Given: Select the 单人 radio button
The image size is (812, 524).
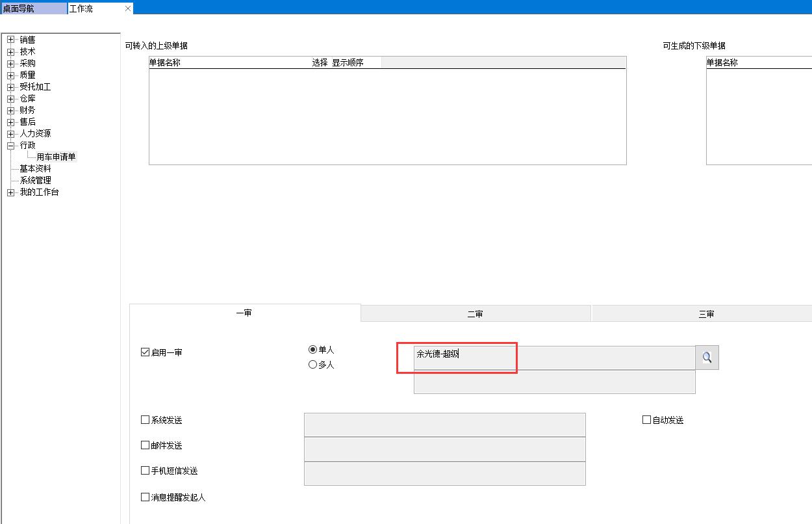Looking at the screenshot, I should (313, 350).
